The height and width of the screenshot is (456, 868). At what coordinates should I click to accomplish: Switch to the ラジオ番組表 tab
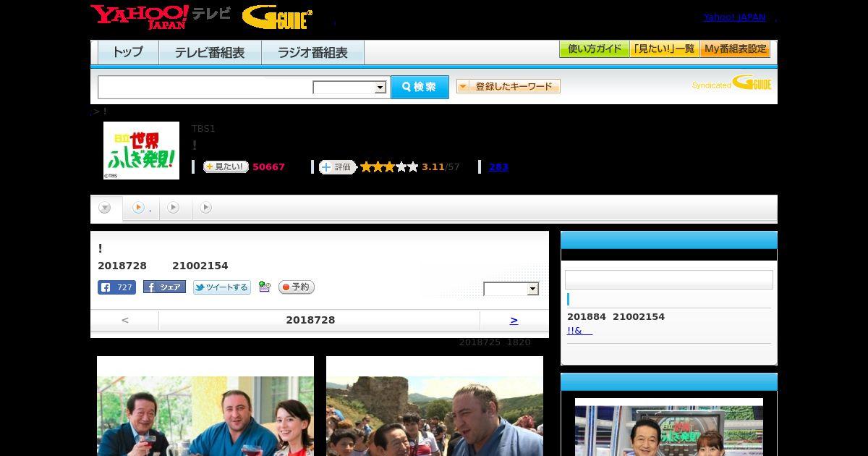click(x=312, y=52)
